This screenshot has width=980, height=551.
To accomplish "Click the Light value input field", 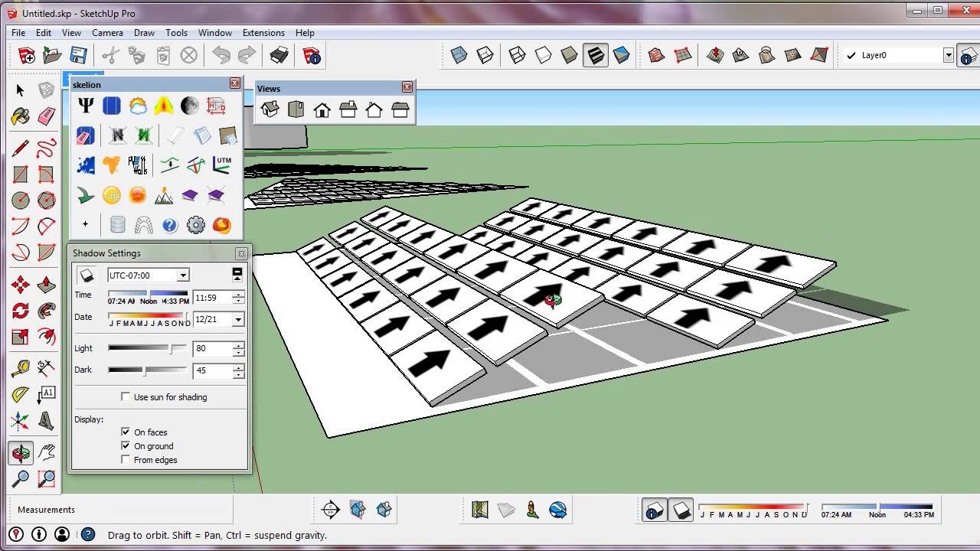I will click(213, 349).
